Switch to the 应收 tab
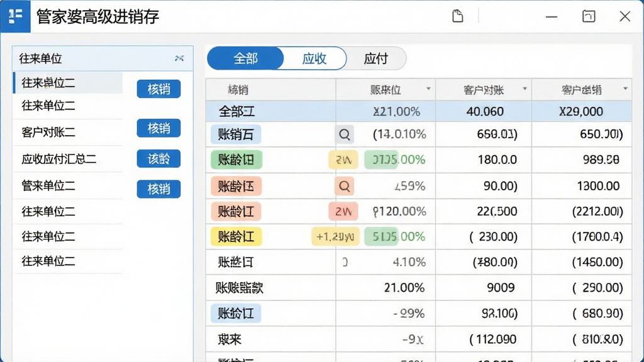 pos(314,58)
